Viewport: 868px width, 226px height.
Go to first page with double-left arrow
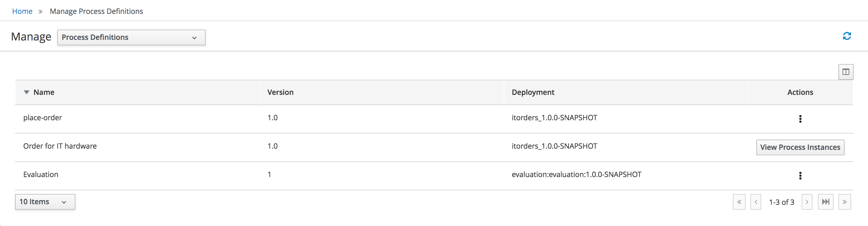[739, 202]
